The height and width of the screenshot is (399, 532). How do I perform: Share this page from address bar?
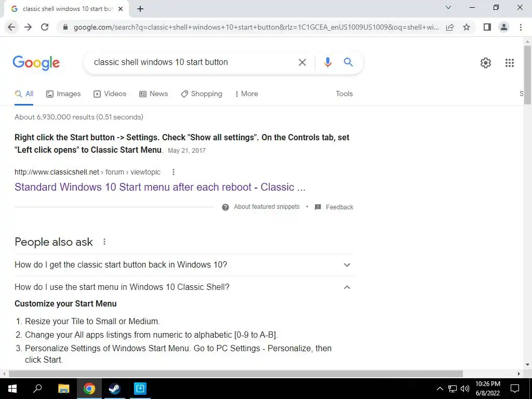tap(450, 27)
